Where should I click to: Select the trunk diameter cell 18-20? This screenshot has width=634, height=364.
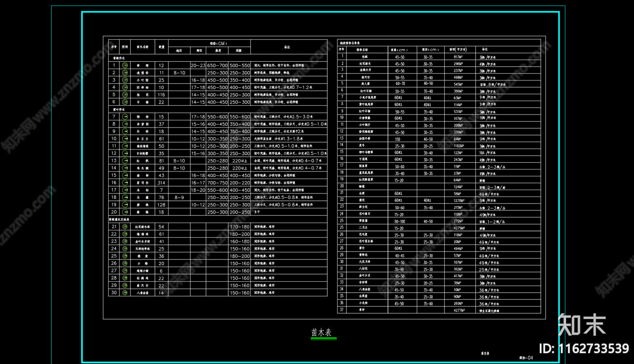(198, 190)
